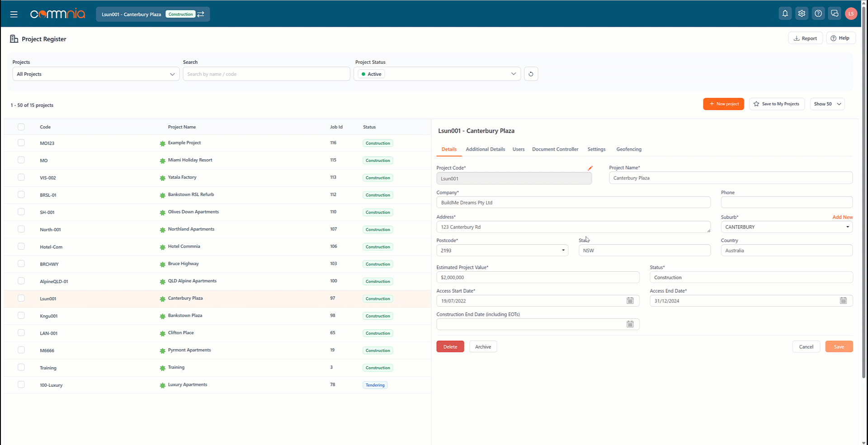
Task: Open the Access Start Date calendar icon
Action: pos(630,301)
